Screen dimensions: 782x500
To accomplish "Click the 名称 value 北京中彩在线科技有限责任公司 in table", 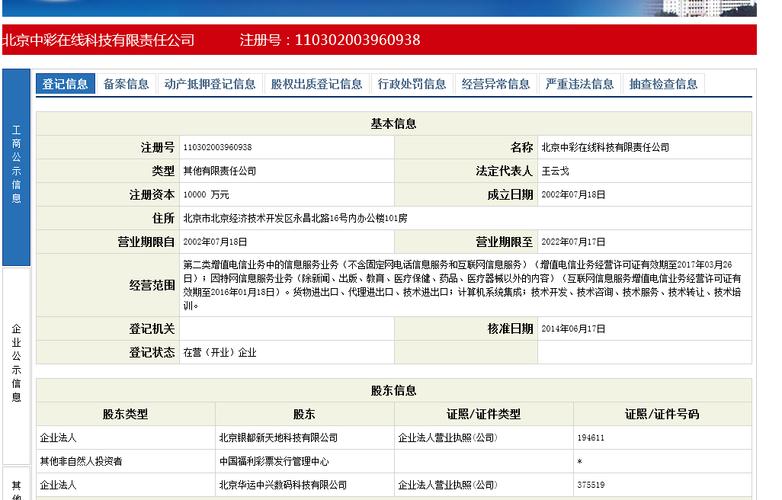I will point(605,147).
